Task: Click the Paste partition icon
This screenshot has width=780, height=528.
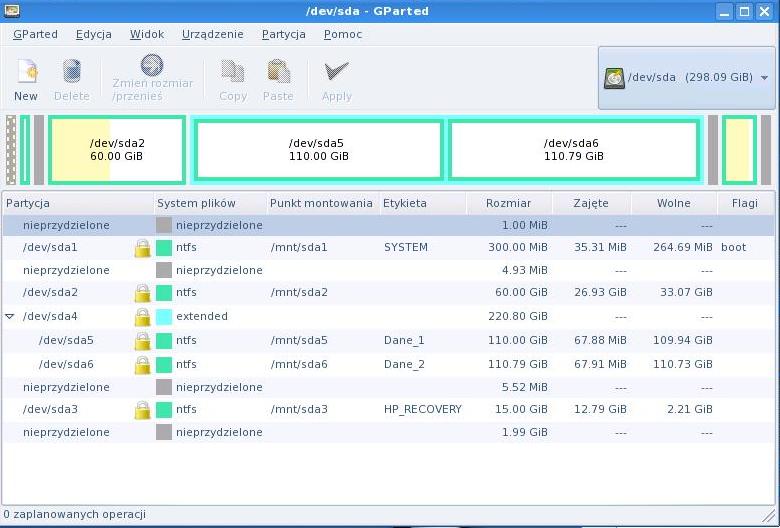Action: point(279,71)
